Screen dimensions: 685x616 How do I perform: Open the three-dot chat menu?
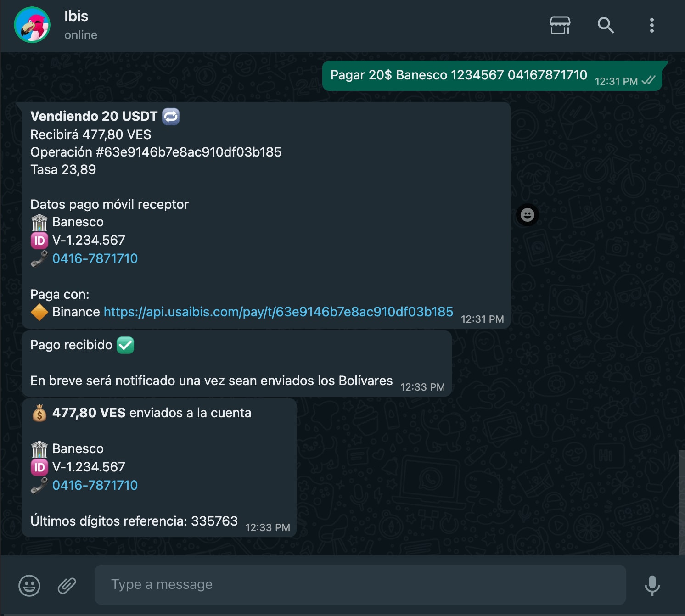click(x=651, y=25)
